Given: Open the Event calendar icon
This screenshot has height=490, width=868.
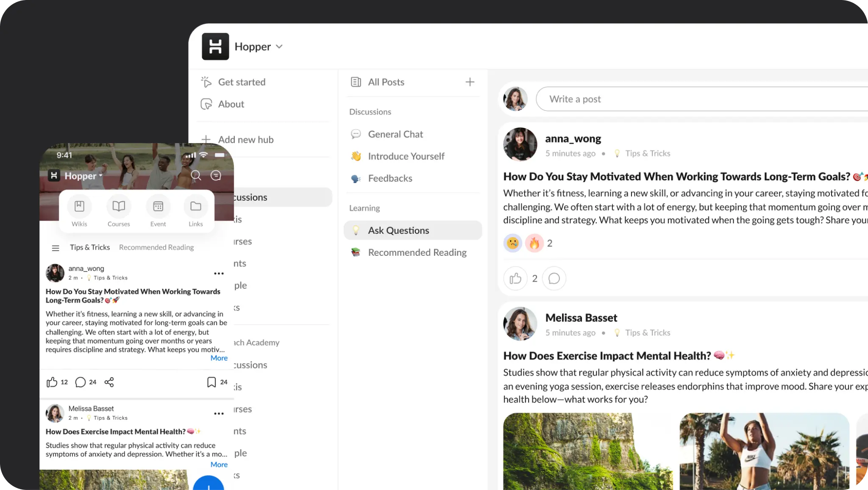Looking at the screenshot, I should click(158, 207).
